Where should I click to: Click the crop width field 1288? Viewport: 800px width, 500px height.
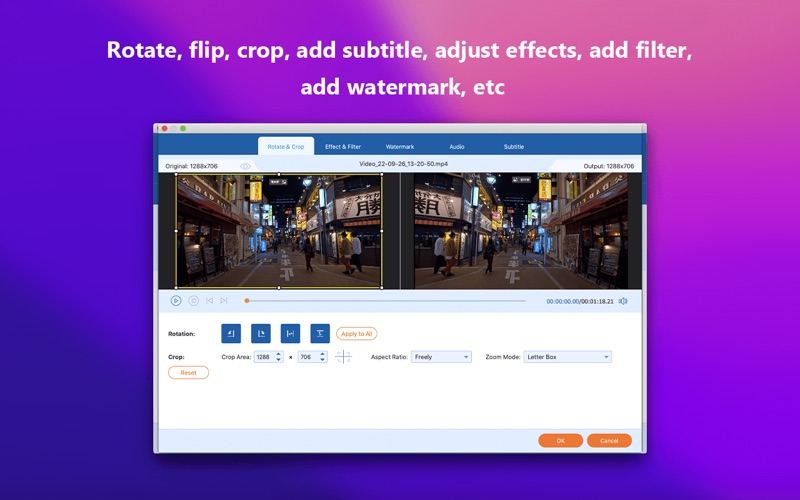click(265, 357)
